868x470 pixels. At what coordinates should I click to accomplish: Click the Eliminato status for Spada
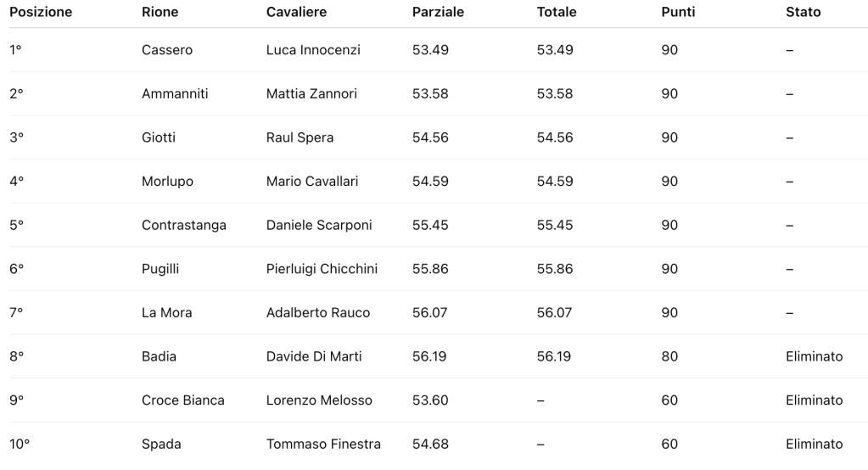(x=815, y=445)
